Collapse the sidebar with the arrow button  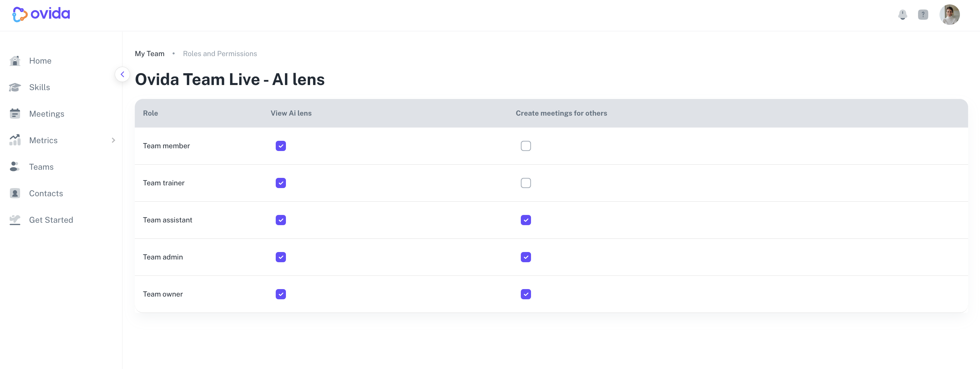point(122,74)
